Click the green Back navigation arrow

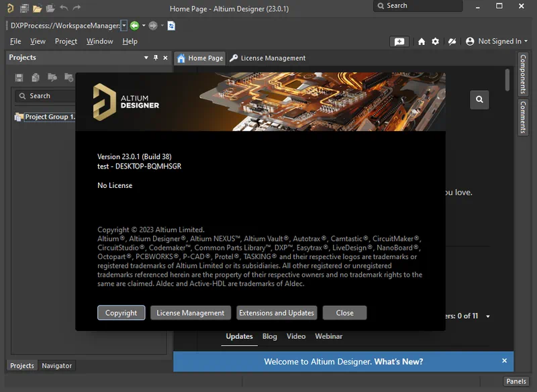(x=135, y=26)
